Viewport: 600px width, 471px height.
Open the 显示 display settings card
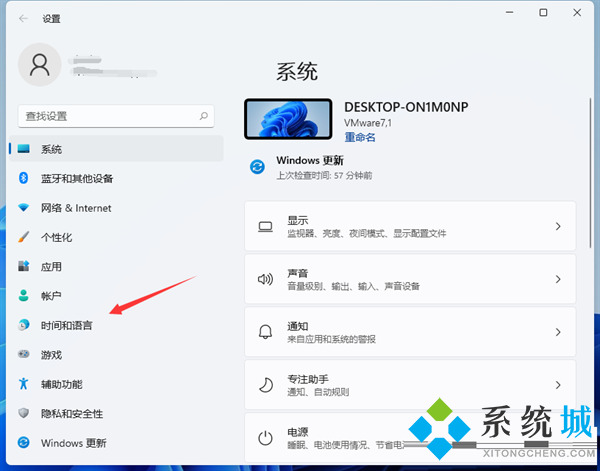pyautogui.click(x=410, y=226)
